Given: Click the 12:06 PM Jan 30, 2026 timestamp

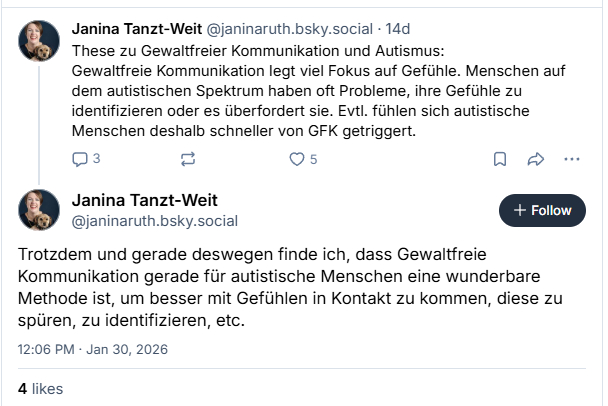Looking at the screenshot, I should (93, 349).
